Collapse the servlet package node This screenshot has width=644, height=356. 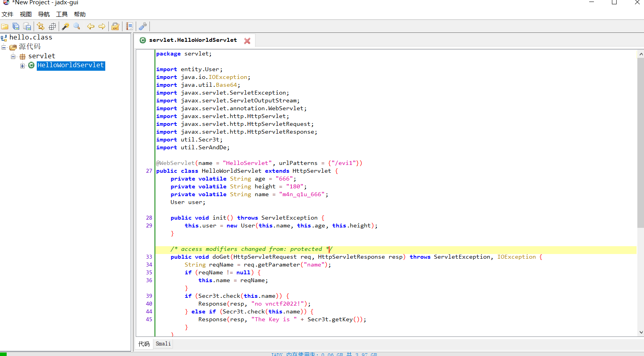[13, 57]
